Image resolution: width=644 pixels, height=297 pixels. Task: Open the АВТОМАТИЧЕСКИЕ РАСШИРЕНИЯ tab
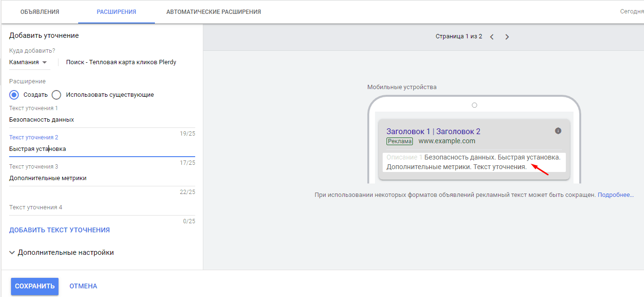tap(213, 11)
